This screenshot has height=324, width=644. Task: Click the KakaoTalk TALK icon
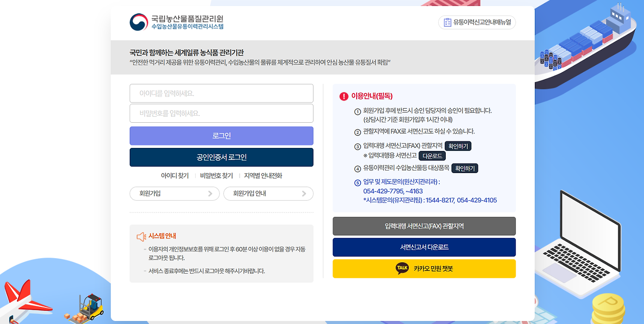[x=402, y=268]
